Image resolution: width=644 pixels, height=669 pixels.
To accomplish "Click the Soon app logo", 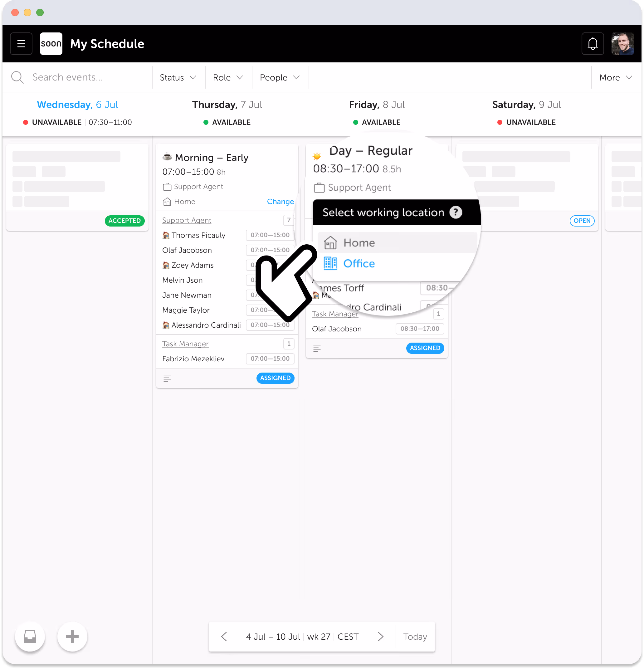I will click(51, 44).
